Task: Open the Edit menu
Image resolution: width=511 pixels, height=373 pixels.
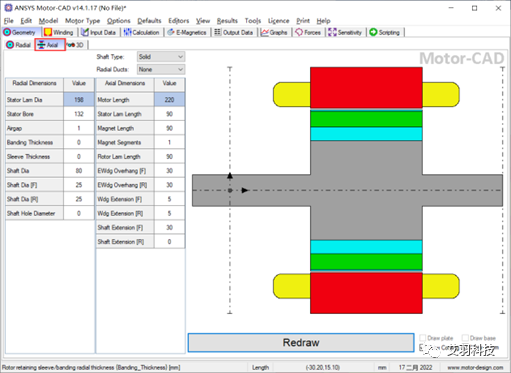Action: (26, 21)
